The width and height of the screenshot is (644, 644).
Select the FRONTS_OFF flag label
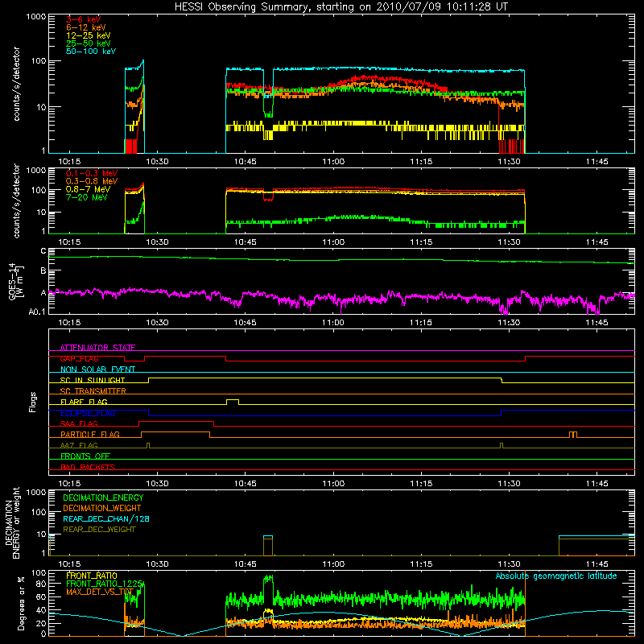click(x=85, y=456)
